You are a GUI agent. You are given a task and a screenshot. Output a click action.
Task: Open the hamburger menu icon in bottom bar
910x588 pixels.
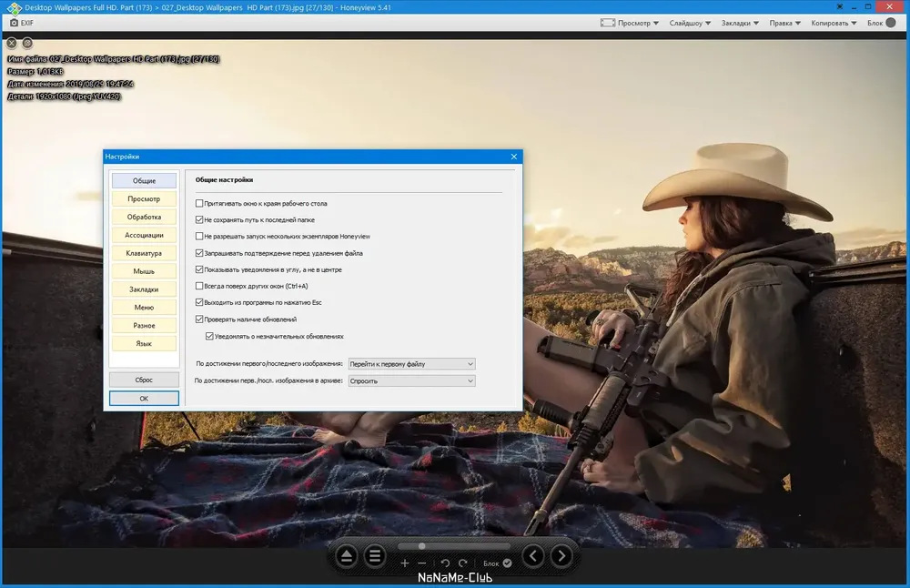click(375, 556)
